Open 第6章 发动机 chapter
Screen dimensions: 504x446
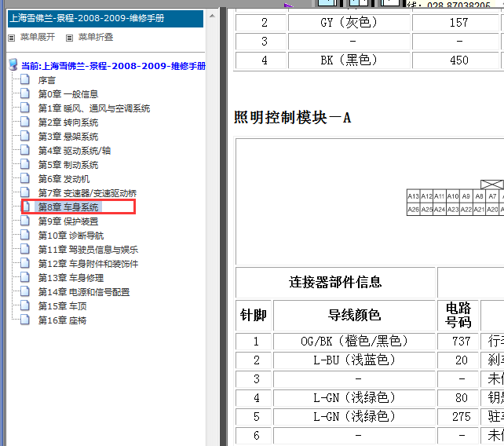(x=64, y=179)
